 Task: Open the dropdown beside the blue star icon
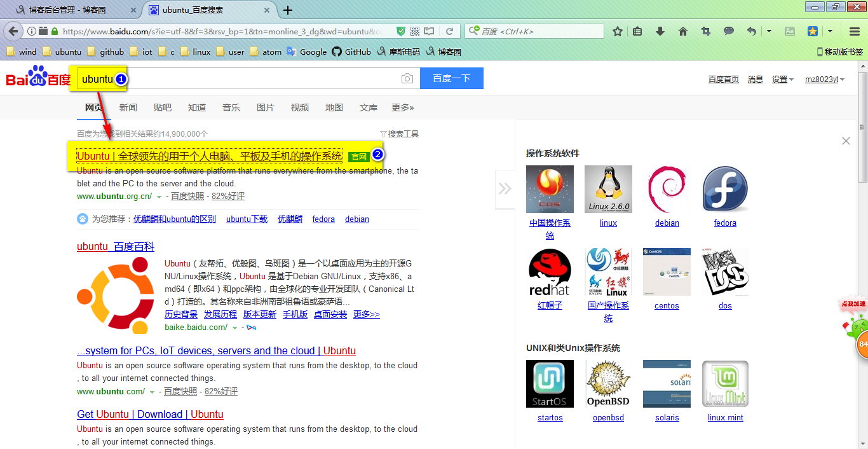pyautogui.click(x=830, y=31)
